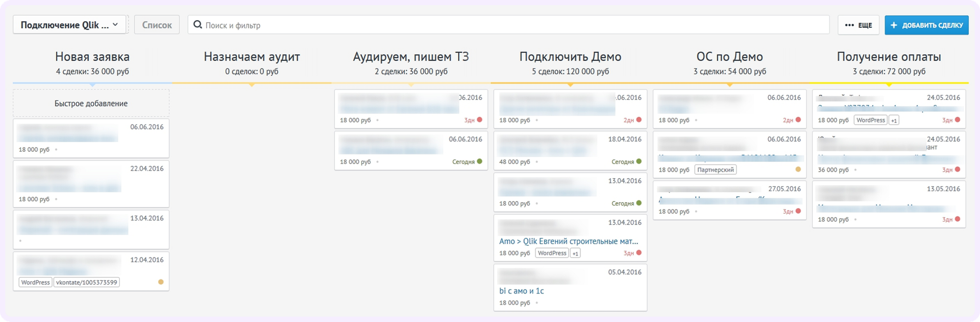Click three dots icon beside ЕЩЕ

(x=849, y=25)
